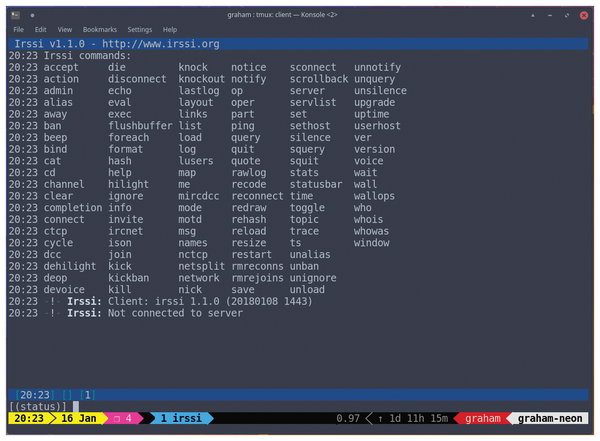Image resolution: width=600 pixels, height=441 pixels.
Task: Click the 'toggle' command text
Action: pos(307,207)
